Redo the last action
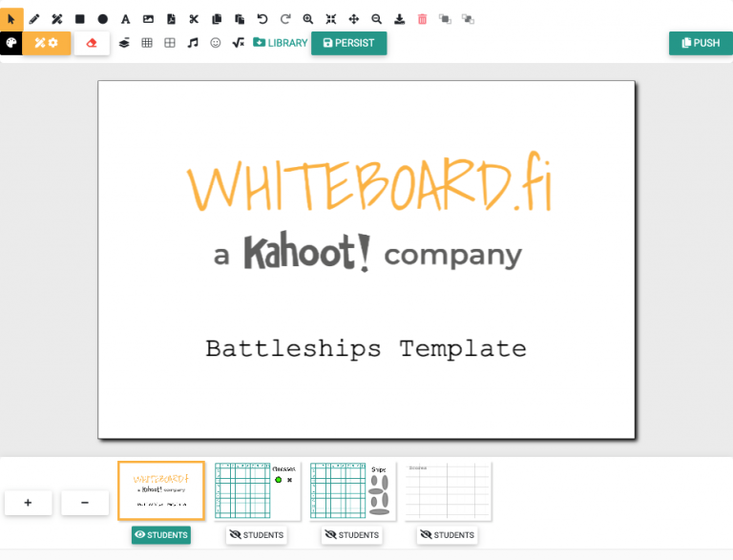This screenshot has width=733, height=560. [285, 19]
